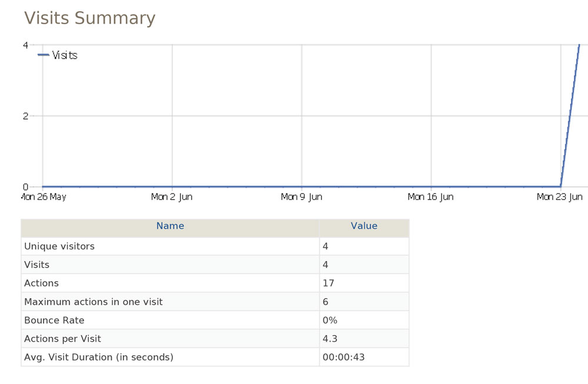
Task: Click the Mon 9 Jun axis label
Action: [302, 197]
